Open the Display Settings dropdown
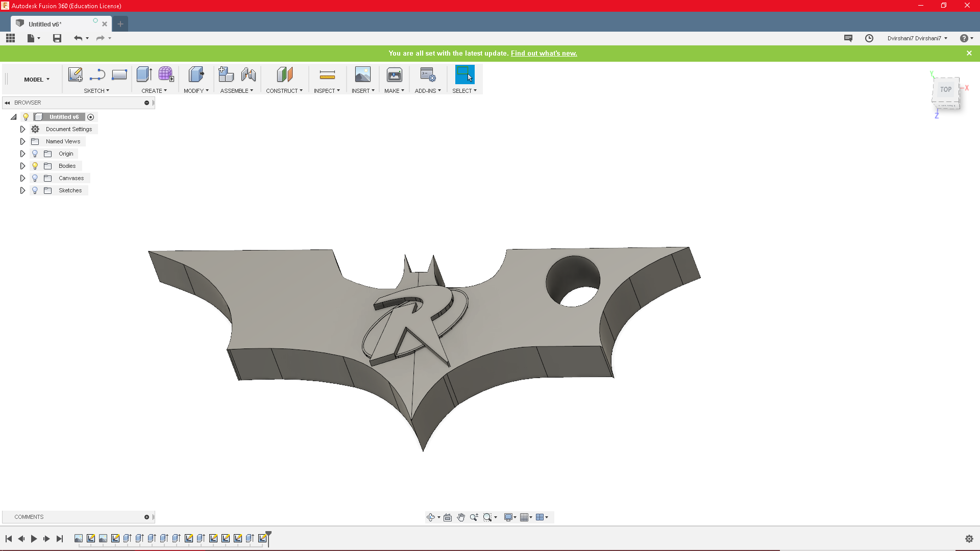Image resolution: width=980 pixels, height=551 pixels. tap(510, 517)
